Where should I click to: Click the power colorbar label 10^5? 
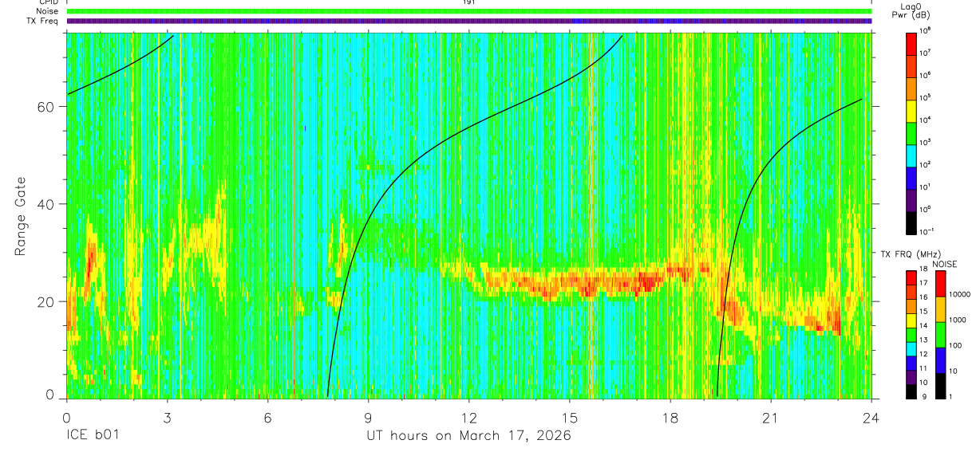tap(926, 97)
